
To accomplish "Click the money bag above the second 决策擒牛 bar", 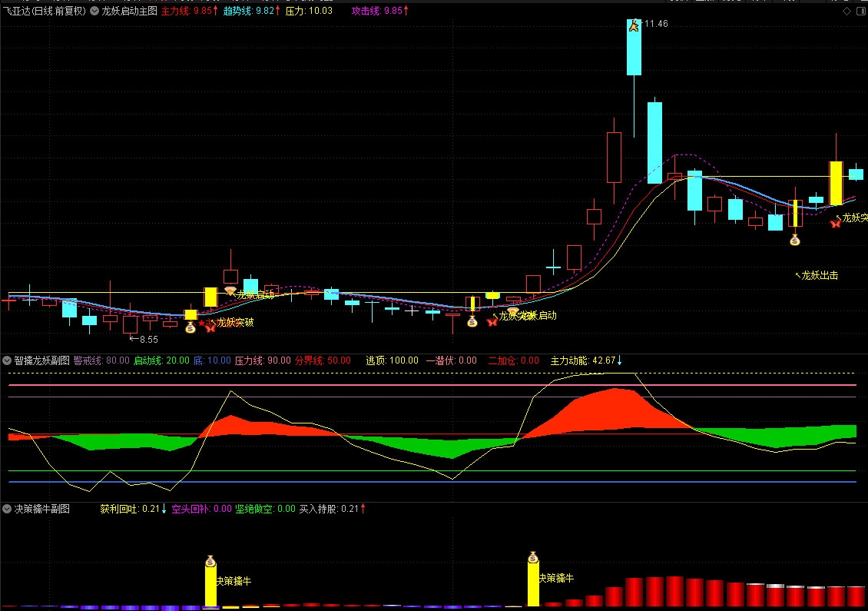I will click(533, 556).
